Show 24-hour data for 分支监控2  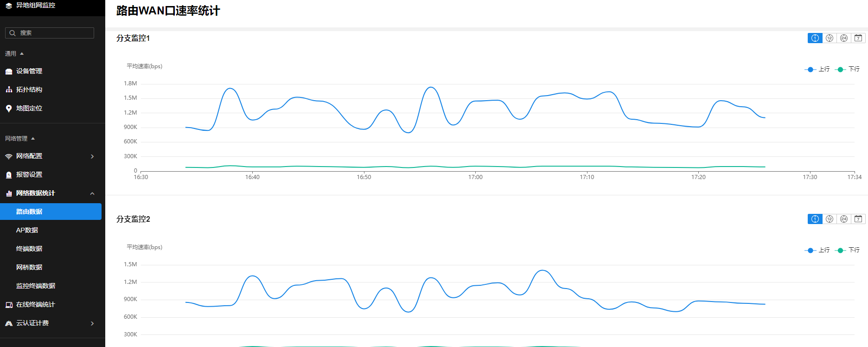click(844, 219)
